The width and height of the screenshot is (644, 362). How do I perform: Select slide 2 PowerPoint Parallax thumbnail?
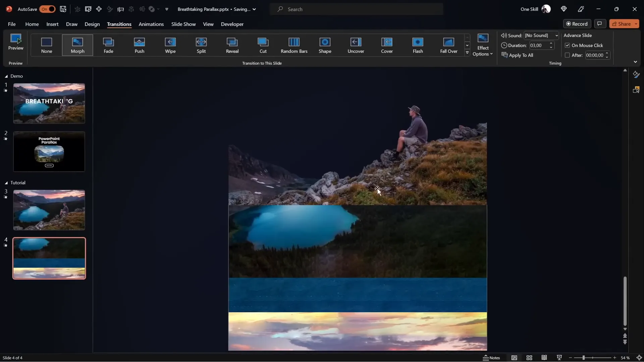pos(49,152)
